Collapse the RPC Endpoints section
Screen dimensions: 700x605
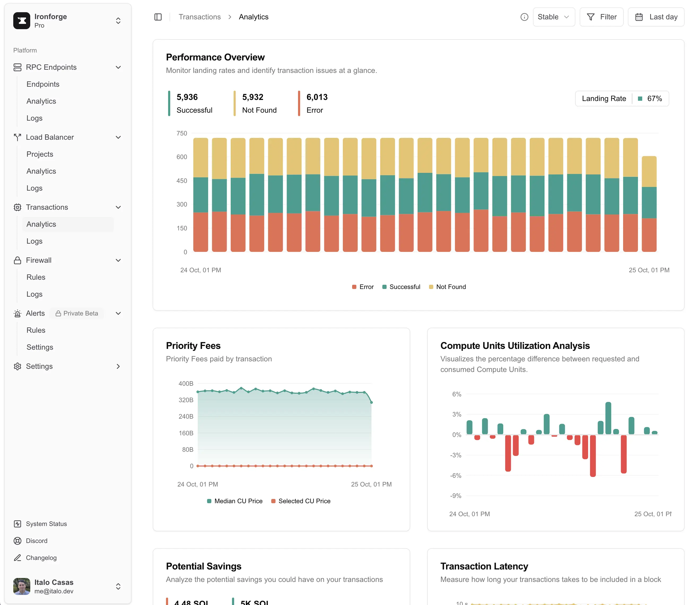118,67
